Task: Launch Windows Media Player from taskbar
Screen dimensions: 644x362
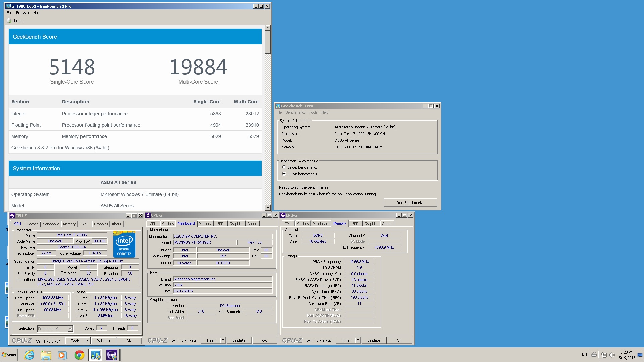Action: tap(62, 355)
